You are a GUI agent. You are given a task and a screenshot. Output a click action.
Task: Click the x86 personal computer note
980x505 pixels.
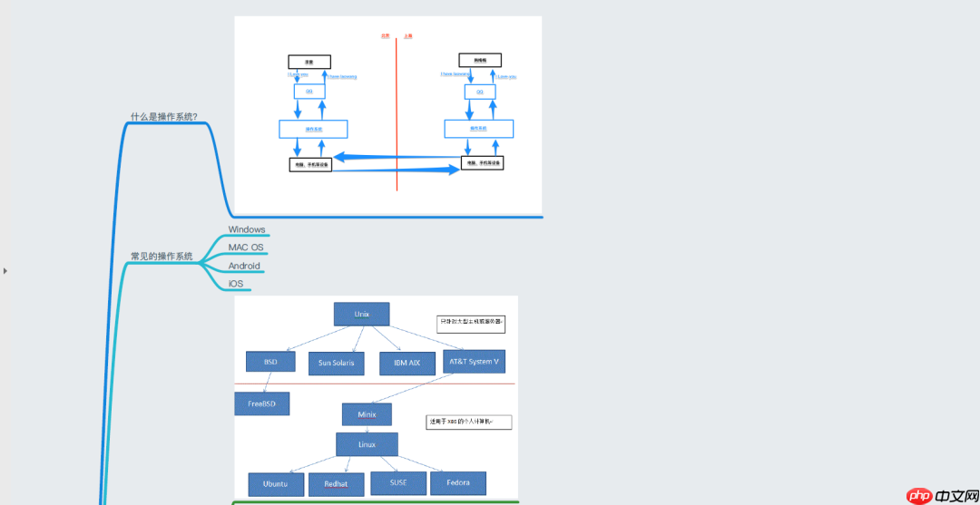(x=469, y=422)
